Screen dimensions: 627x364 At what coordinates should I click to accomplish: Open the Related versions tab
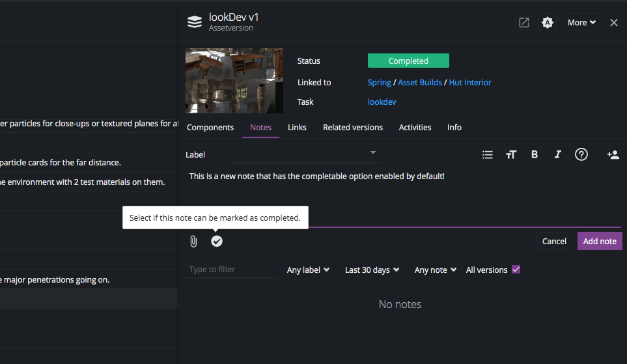(353, 127)
